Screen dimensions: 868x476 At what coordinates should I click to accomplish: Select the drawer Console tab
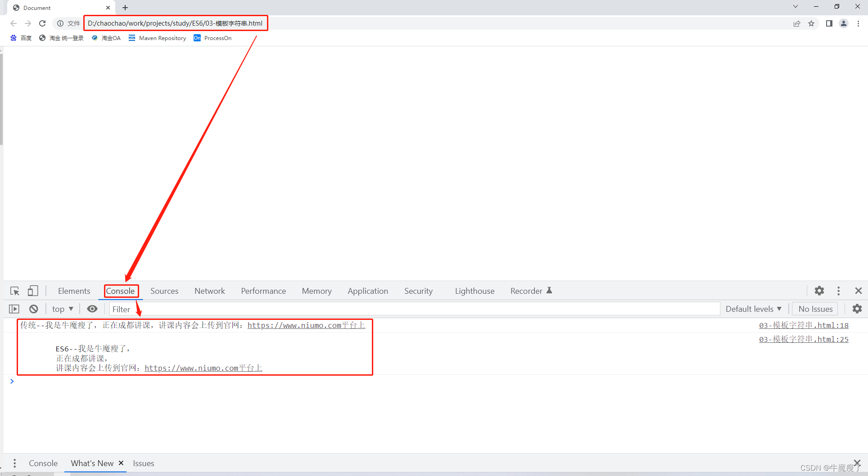43,463
